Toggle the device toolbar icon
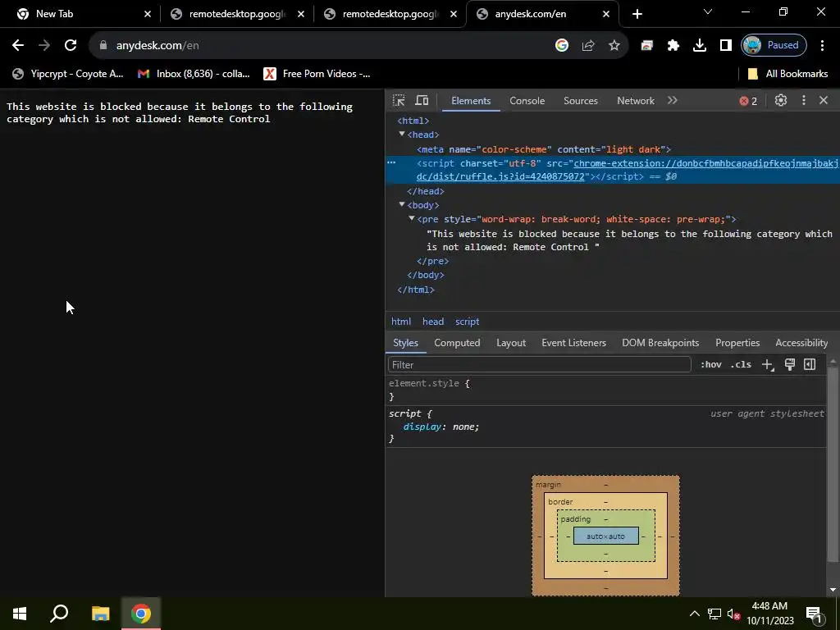840x630 pixels. [422, 100]
